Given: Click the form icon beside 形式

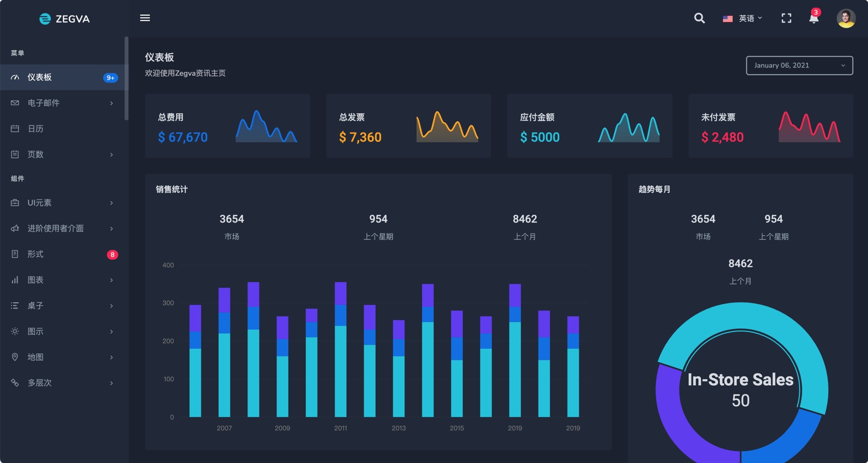Looking at the screenshot, I should point(15,254).
